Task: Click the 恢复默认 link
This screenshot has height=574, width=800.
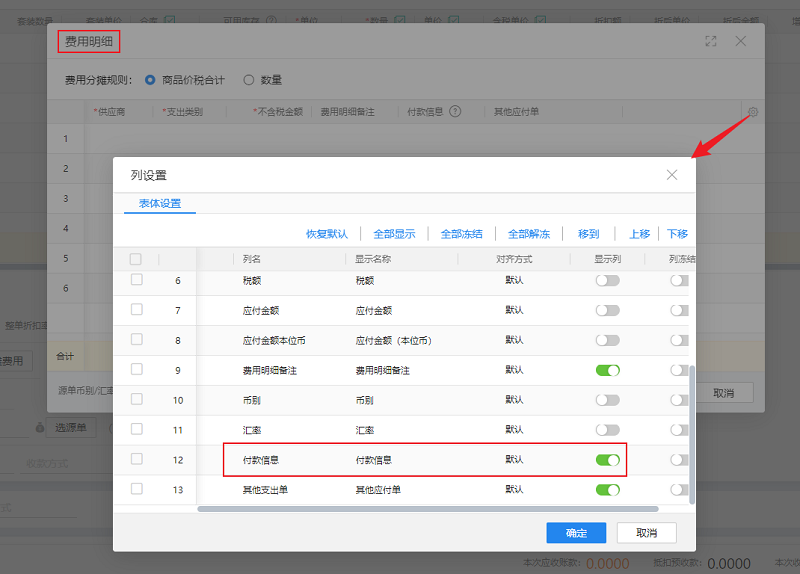Action: click(327, 234)
